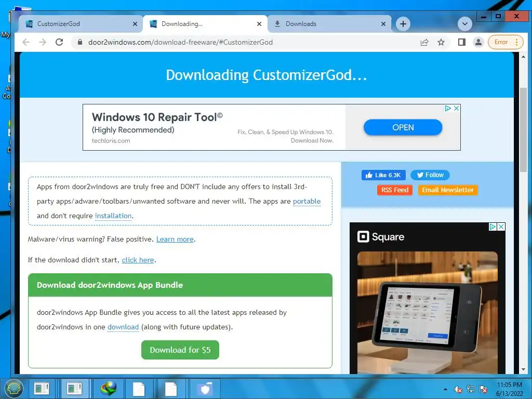Click the Twitter Follow button

[x=430, y=175]
